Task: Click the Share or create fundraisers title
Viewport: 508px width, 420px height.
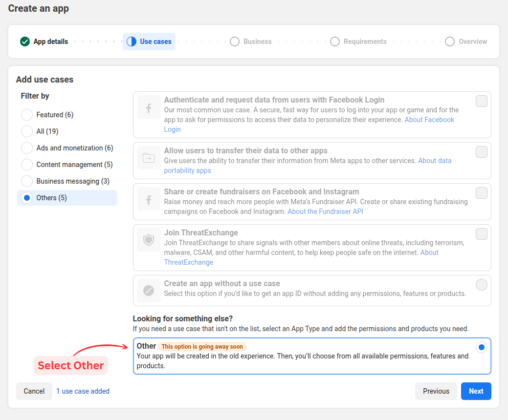Action: 262,191
